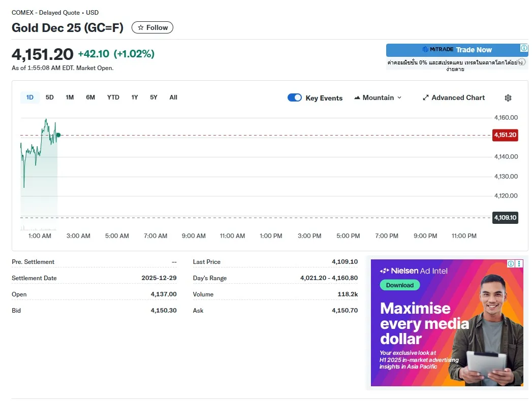The image size is (532, 401).
Task: Select the All time range
Action: (173, 97)
